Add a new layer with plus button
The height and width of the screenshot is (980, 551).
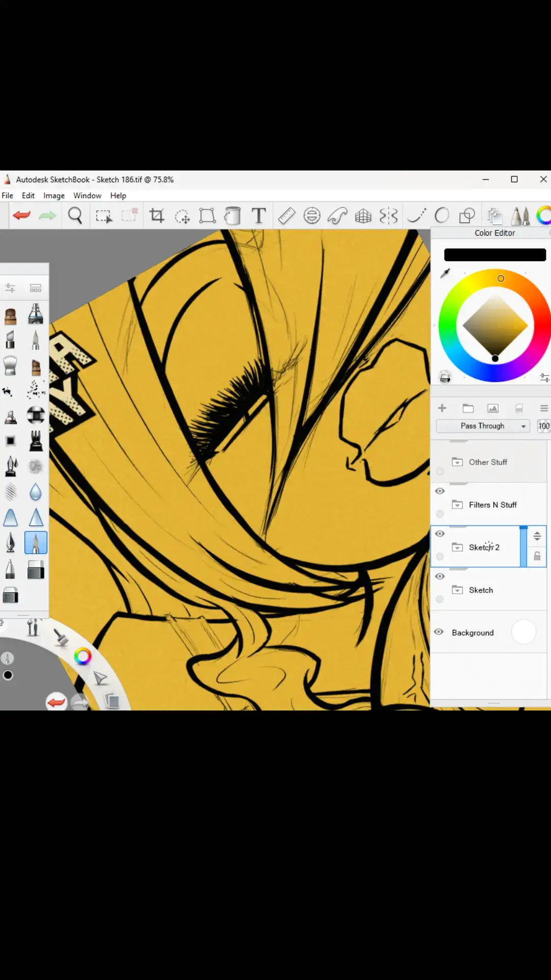click(442, 408)
